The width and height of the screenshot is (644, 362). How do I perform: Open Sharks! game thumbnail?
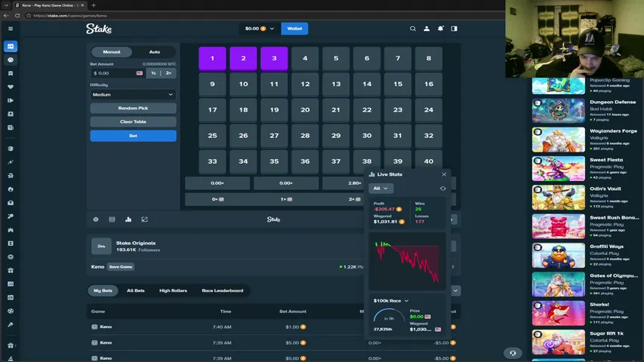point(558,313)
